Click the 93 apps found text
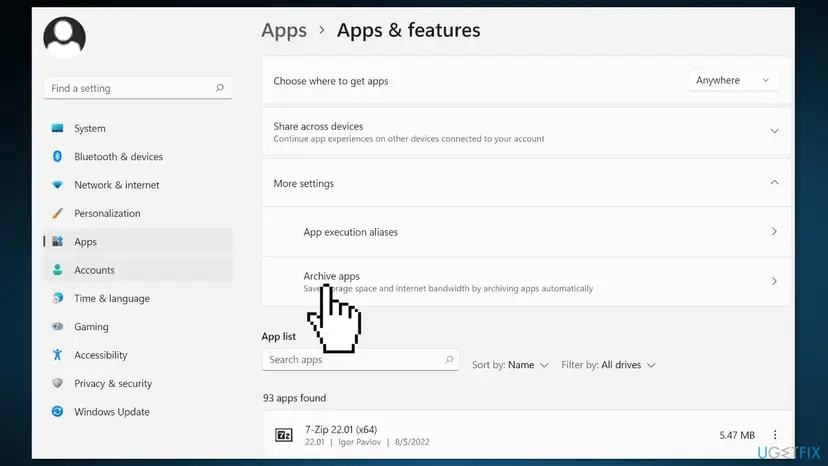 [294, 398]
